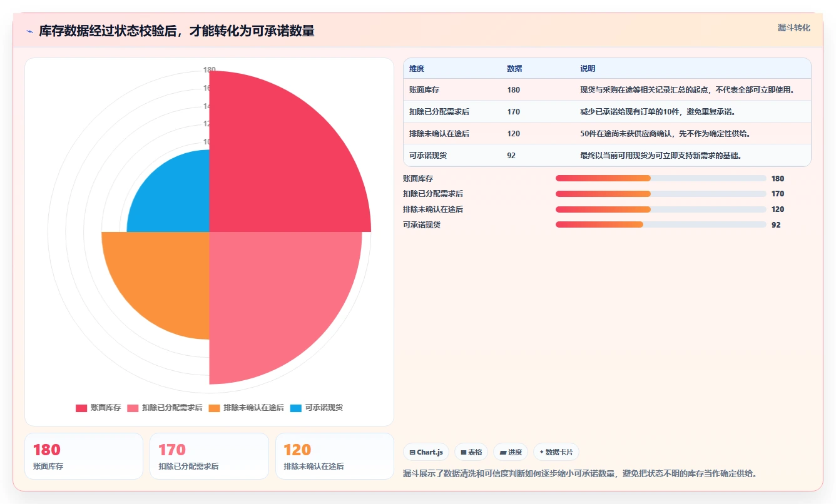Click the 扣除已分配需求后 progress bar

coord(661,194)
